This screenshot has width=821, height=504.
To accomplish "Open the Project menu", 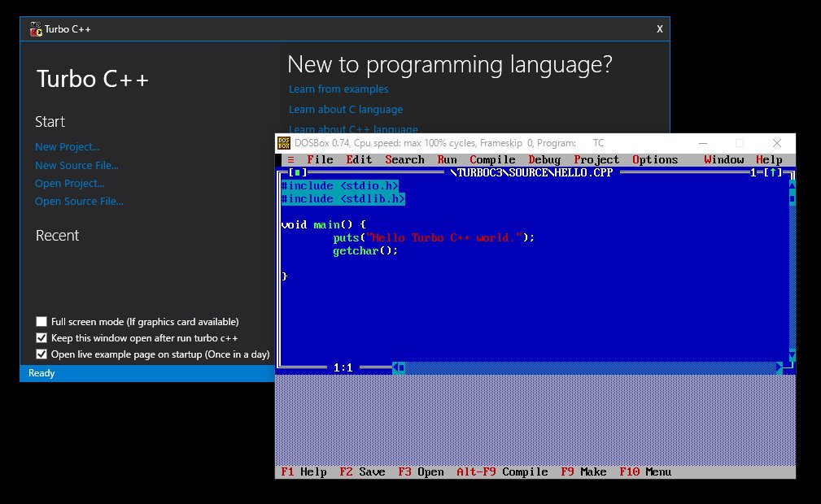I will pos(596,159).
